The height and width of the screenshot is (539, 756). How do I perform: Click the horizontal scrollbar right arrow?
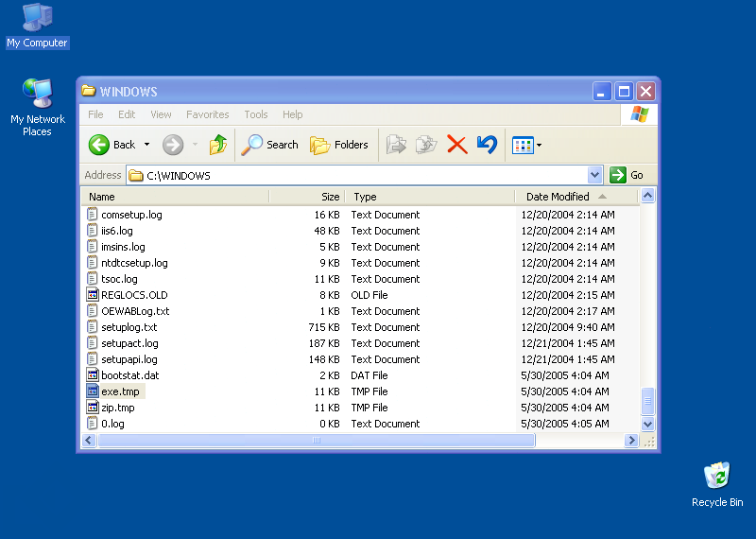tap(631, 440)
